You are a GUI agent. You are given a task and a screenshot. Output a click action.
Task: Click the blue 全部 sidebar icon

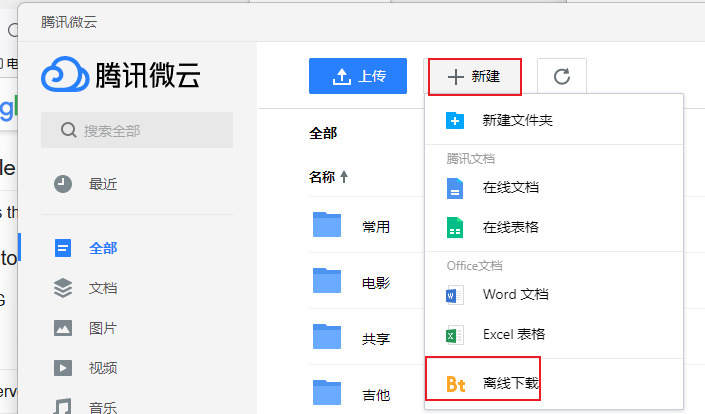click(63, 248)
